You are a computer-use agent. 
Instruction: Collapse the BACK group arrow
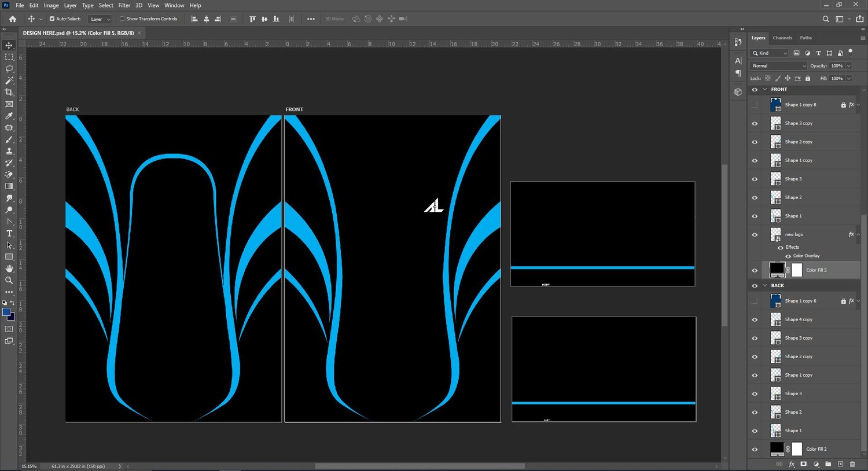click(x=765, y=286)
